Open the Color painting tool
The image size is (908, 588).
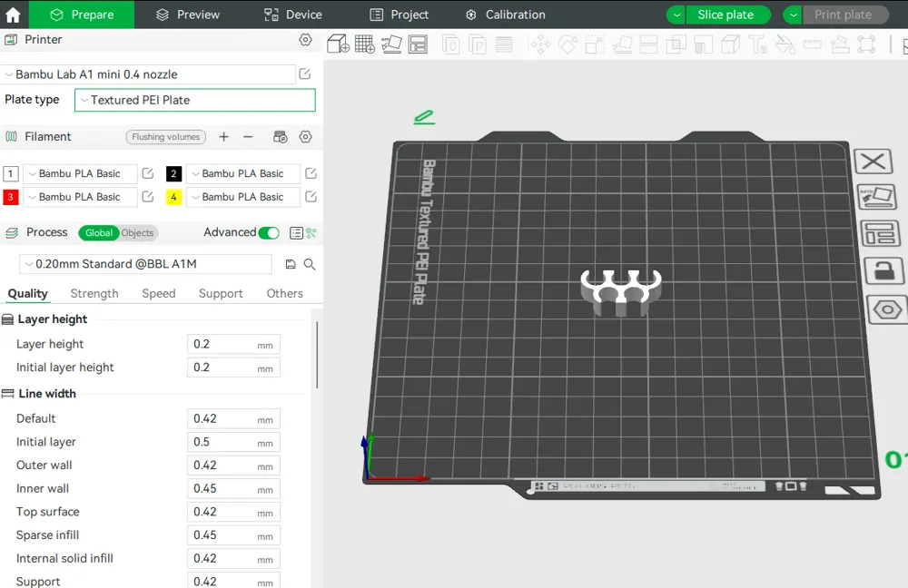point(785,44)
